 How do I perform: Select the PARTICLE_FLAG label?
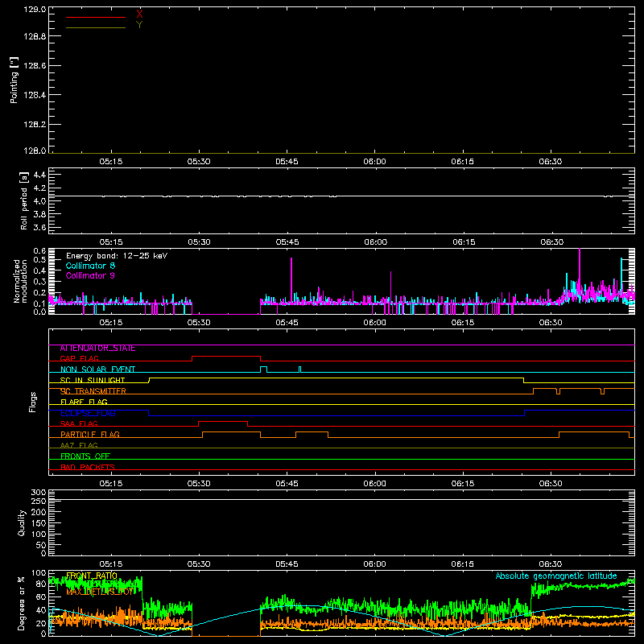tap(90, 435)
